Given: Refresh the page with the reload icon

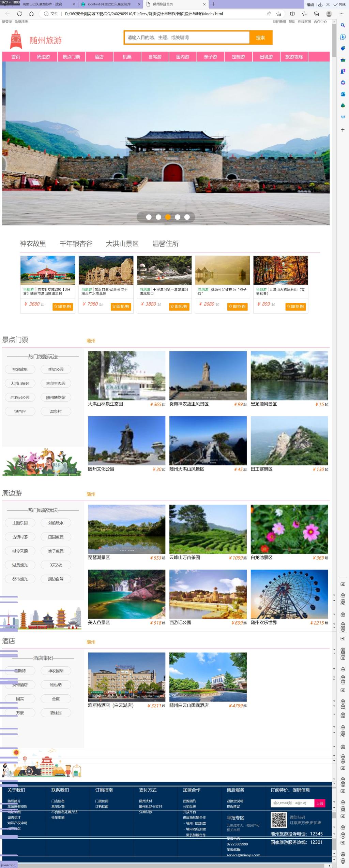Looking at the screenshot, I should (19, 14).
